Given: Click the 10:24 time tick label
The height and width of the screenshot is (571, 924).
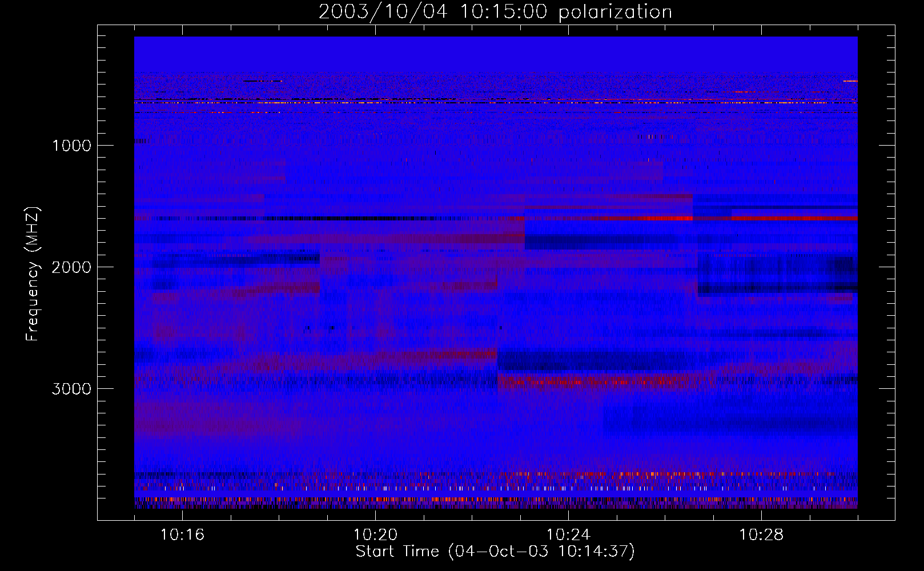Looking at the screenshot, I should (568, 534).
